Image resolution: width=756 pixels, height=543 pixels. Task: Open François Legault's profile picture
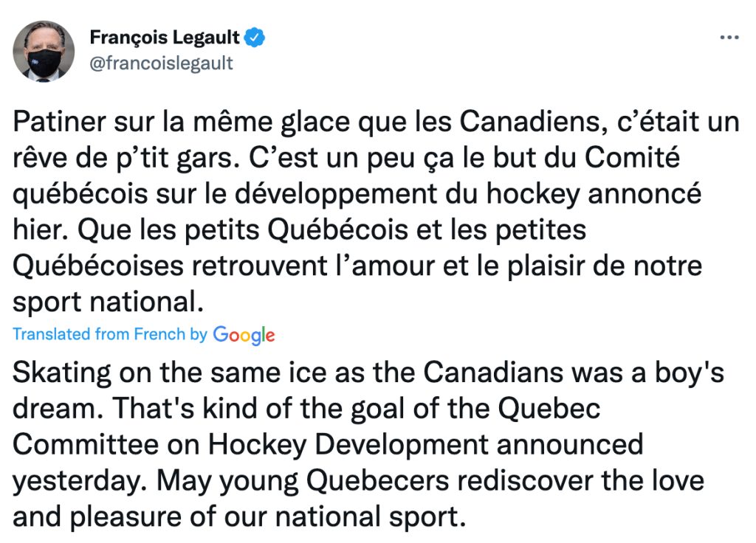44,51
